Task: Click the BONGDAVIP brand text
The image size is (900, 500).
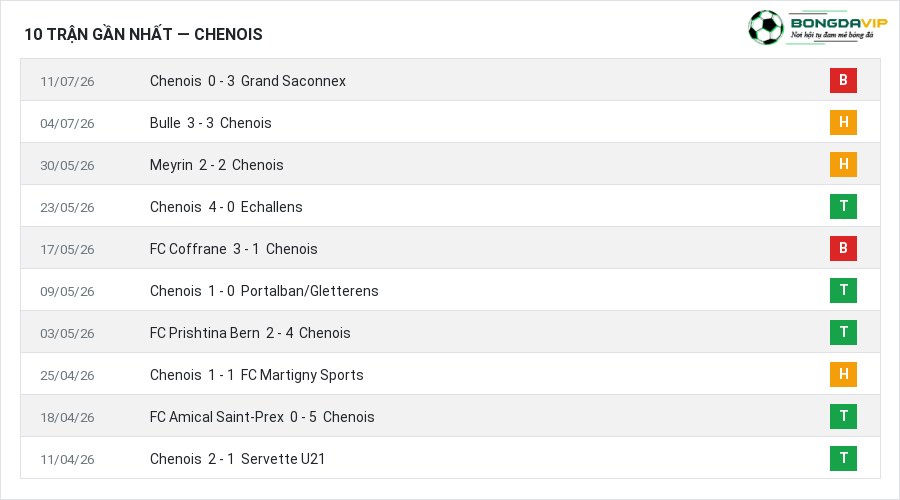Action: [839, 23]
